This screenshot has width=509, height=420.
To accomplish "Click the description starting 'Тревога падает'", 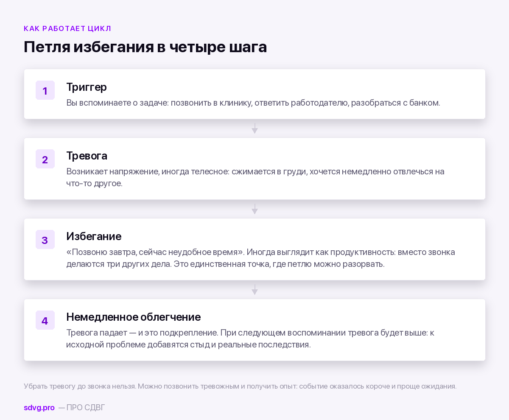I will click(x=250, y=339).
